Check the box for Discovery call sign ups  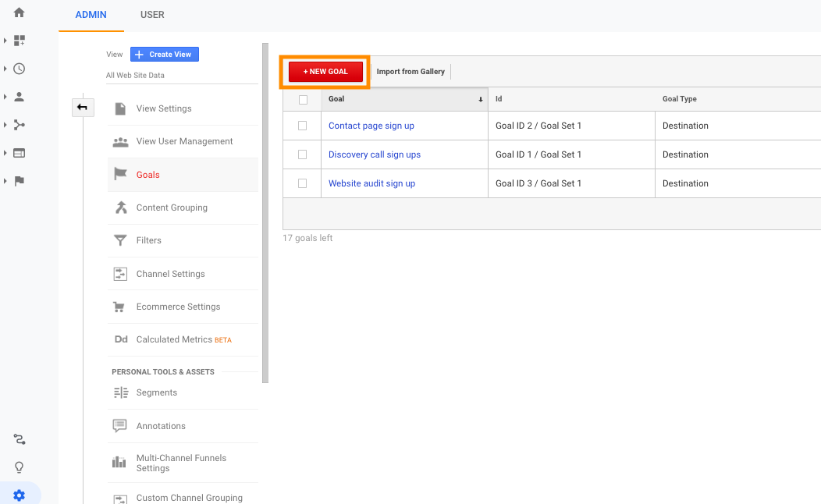point(302,154)
